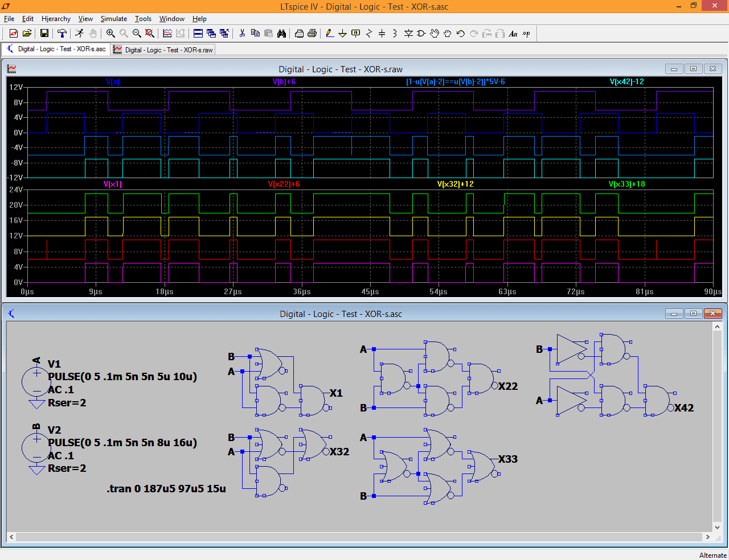Image resolution: width=729 pixels, height=560 pixels.
Task: Switch to the XOR-s.raw tab
Action: [163, 50]
